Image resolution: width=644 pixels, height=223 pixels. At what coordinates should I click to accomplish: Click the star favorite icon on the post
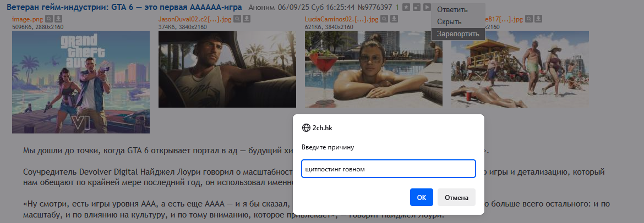click(406, 7)
